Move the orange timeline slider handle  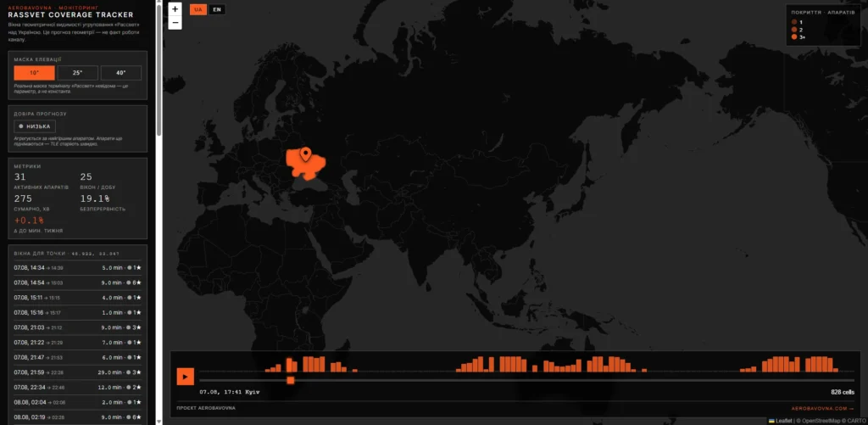[291, 380]
